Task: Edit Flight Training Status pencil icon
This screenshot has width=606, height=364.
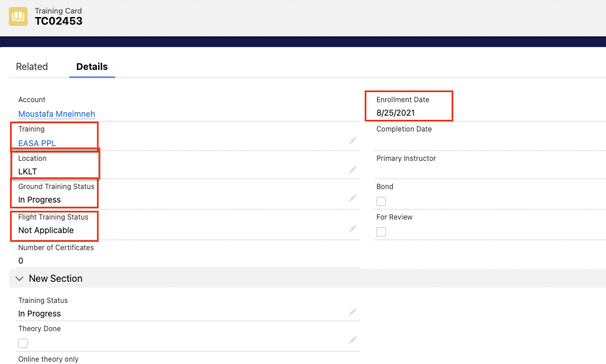Action: [x=352, y=228]
